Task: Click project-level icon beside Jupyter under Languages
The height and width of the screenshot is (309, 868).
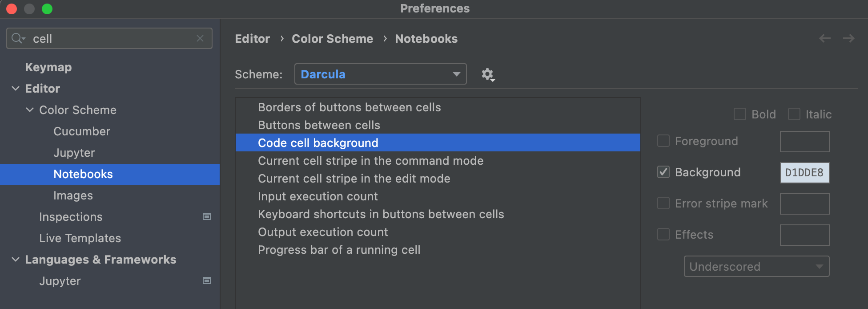Action: click(207, 281)
